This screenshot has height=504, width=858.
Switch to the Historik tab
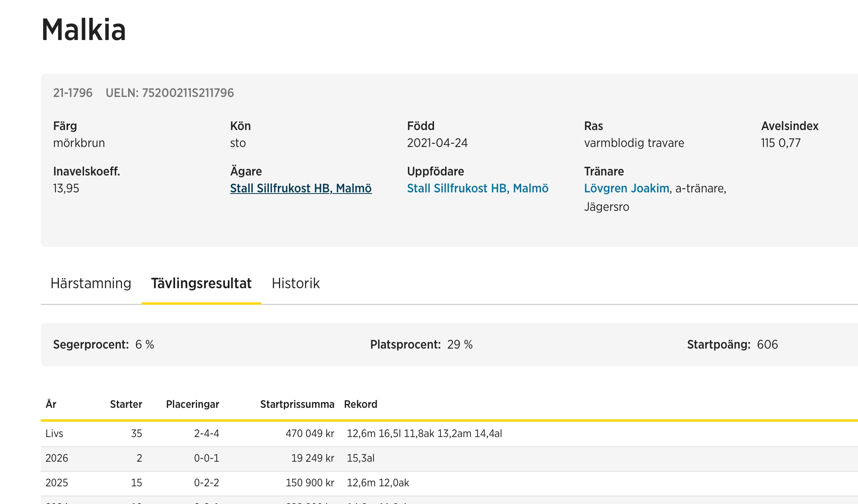(x=295, y=284)
